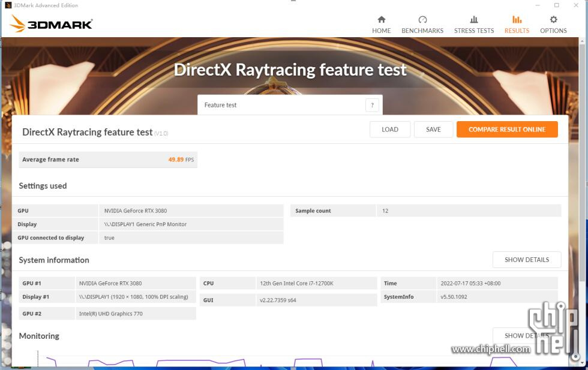This screenshot has height=370, width=588.
Task: Click the 12th Gen Intel Core i7-12700K value
Action: (296, 284)
